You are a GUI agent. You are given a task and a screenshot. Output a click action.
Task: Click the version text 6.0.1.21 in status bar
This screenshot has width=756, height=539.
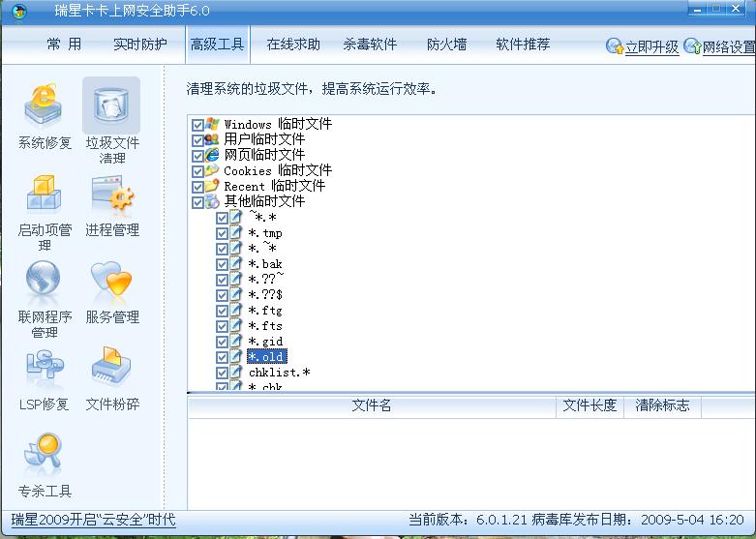501,520
